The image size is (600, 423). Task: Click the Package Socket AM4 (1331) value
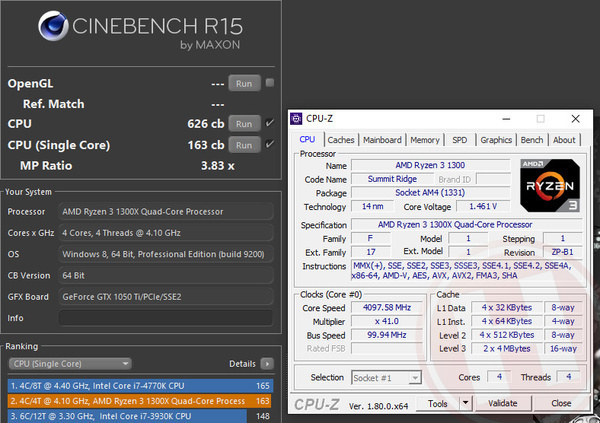point(430,193)
